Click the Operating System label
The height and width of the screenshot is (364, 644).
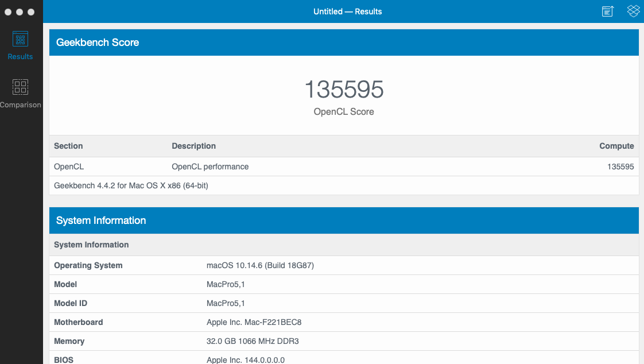click(88, 265)
